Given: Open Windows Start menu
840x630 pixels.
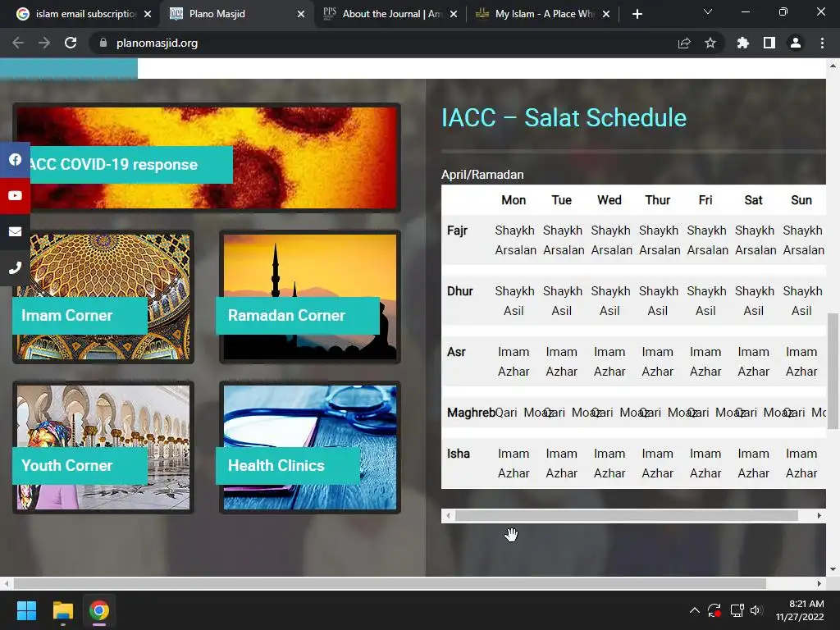Looking at the screenshot, I should pyautogui.click(x=26, y=610).
